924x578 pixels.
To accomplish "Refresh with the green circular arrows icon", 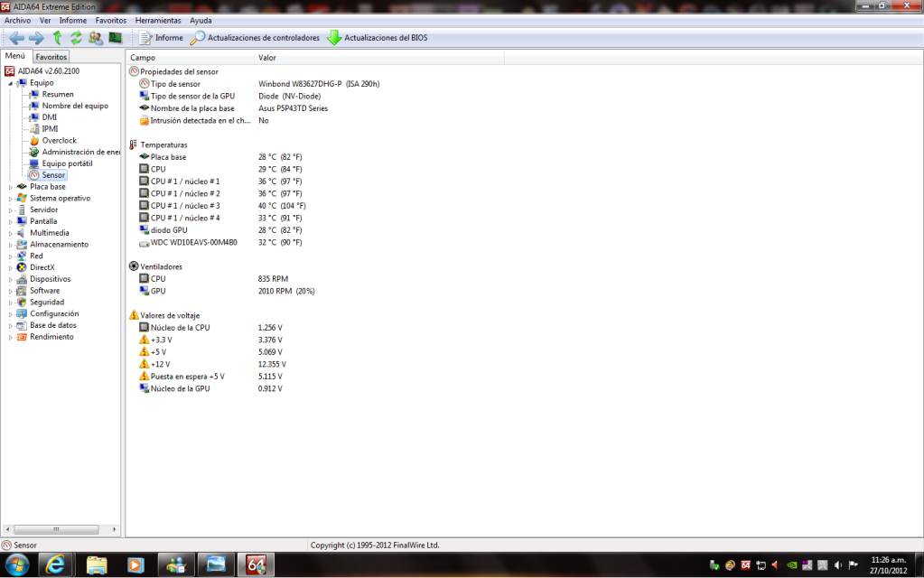I will coord(76,38).
